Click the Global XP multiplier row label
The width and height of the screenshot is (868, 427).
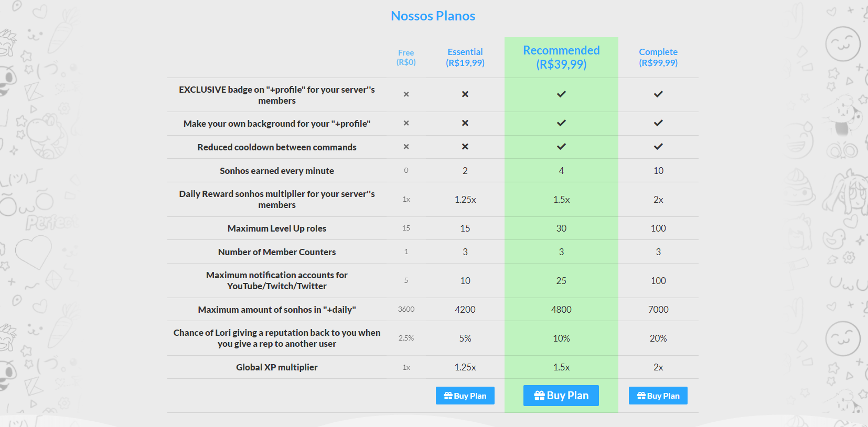(277, 367)
